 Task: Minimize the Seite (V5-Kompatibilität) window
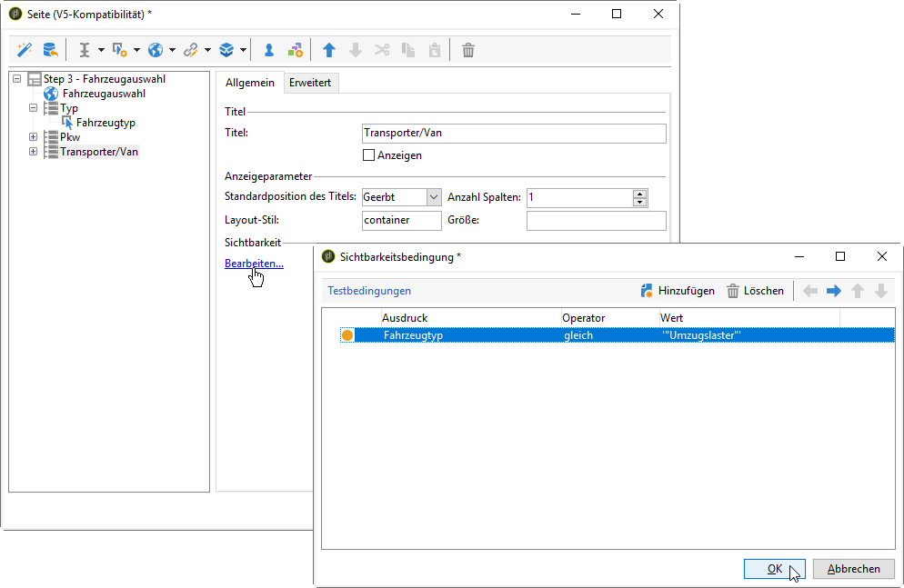point(576,14)
